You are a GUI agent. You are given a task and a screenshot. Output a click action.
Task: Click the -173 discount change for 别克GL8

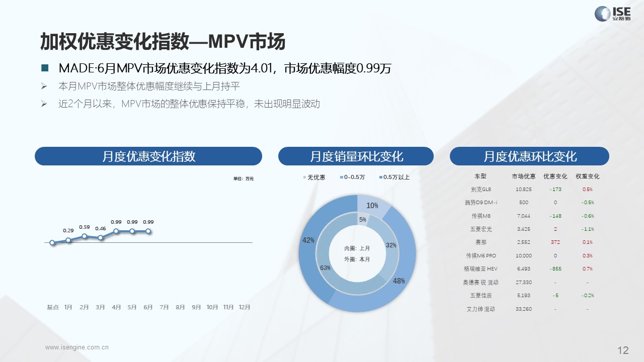[x=555, y=190]
